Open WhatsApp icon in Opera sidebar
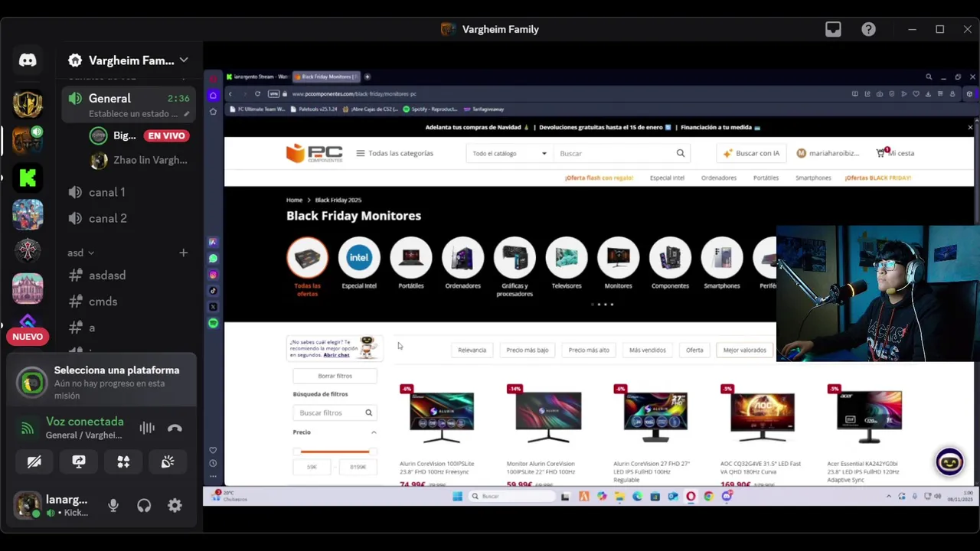This screenshot has height=551, width=980. point(213,259)
